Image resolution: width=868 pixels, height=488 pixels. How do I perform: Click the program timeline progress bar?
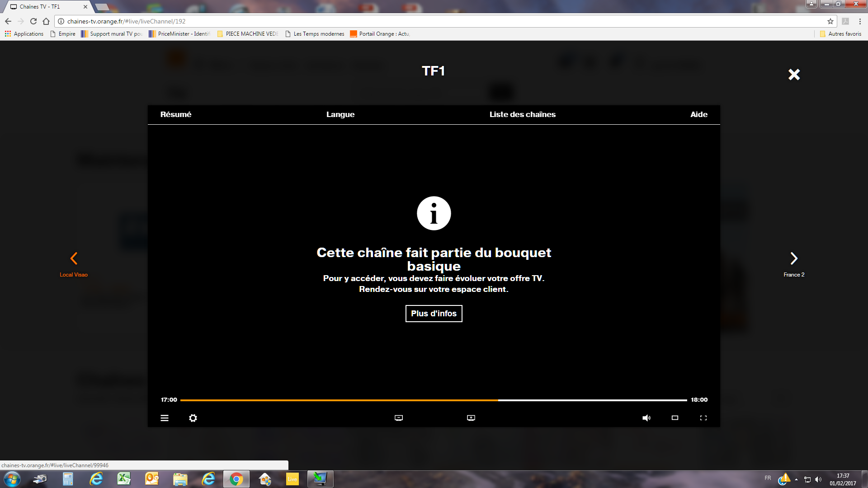click(433, 400)
